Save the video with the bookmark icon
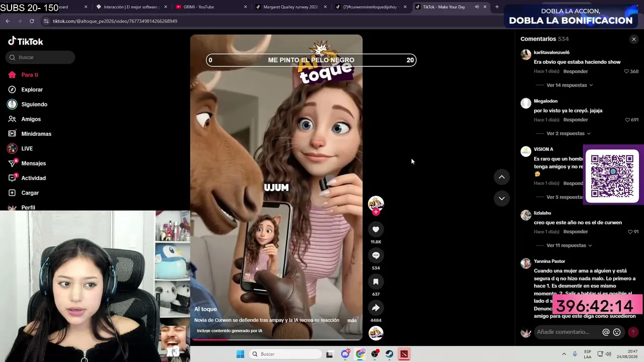 click(x=376, y=282)
